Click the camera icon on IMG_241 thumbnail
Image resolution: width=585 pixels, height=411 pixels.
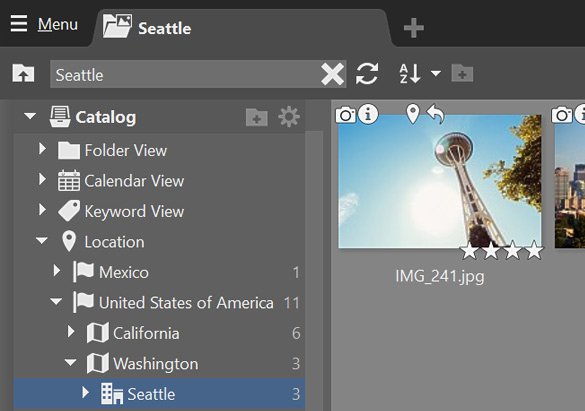tap(345, 114)
